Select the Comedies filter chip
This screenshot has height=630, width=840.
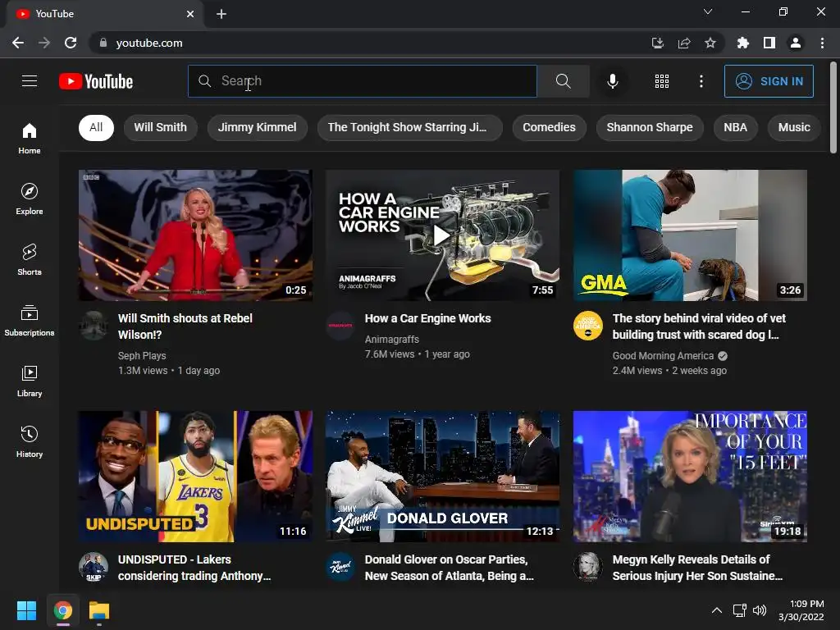tap(549, 127)
